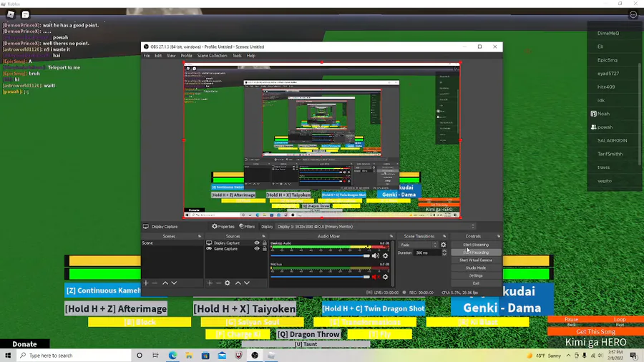Viewport: 644px width, 362px height.
Task: Click the Windows taskbar search box
Action: pyautogui.click(x=75, y=356)
